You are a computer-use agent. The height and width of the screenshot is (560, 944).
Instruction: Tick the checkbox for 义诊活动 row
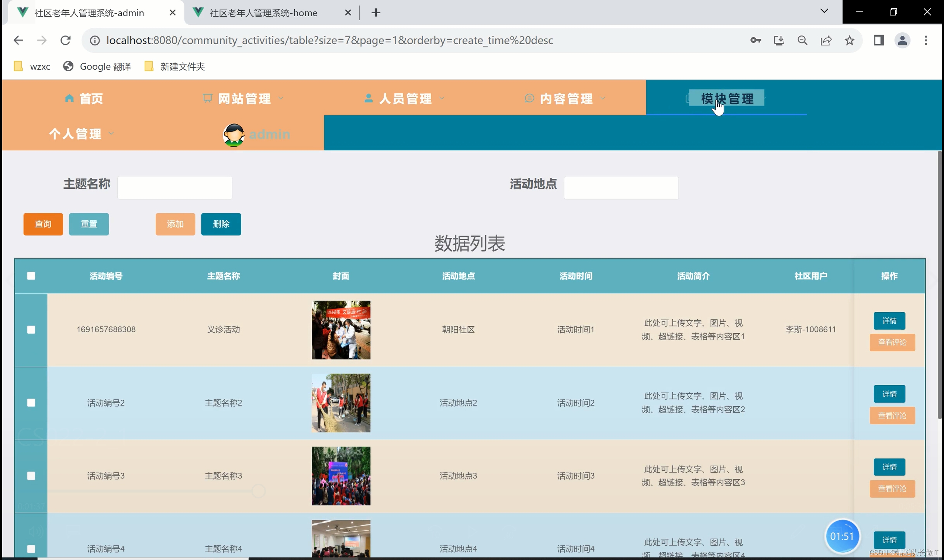31,330
